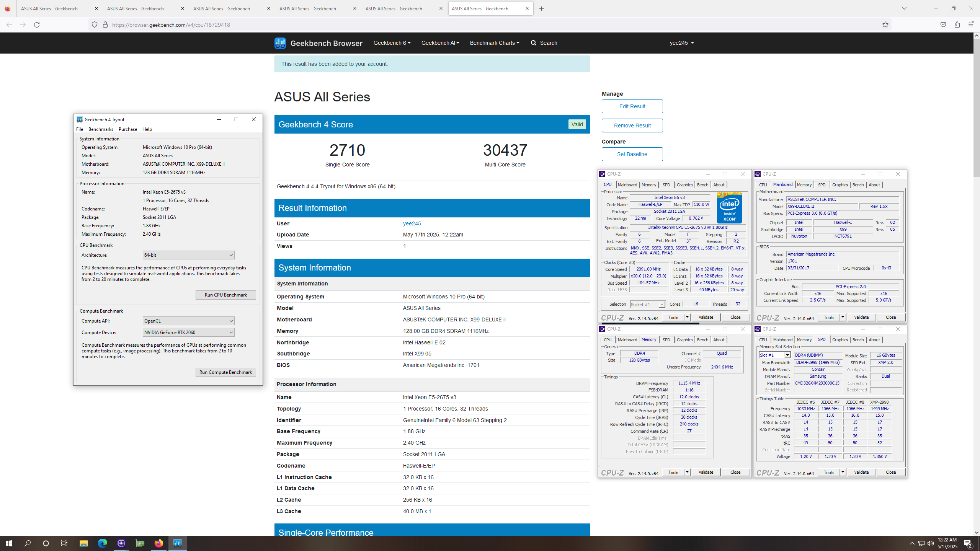The height and width of the screenshot is (551, 980).
Task: Bookmark this page with the star icon
Action: pos(885,25)
